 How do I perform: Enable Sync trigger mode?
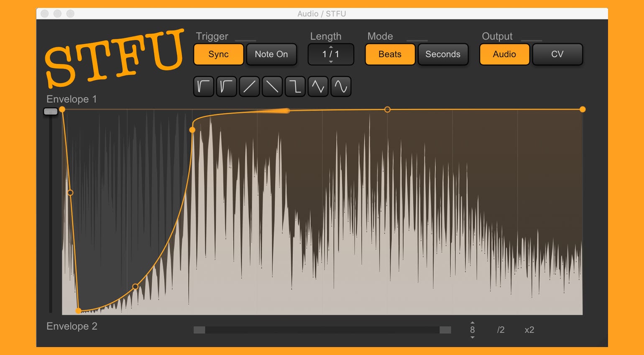[219, 54]
